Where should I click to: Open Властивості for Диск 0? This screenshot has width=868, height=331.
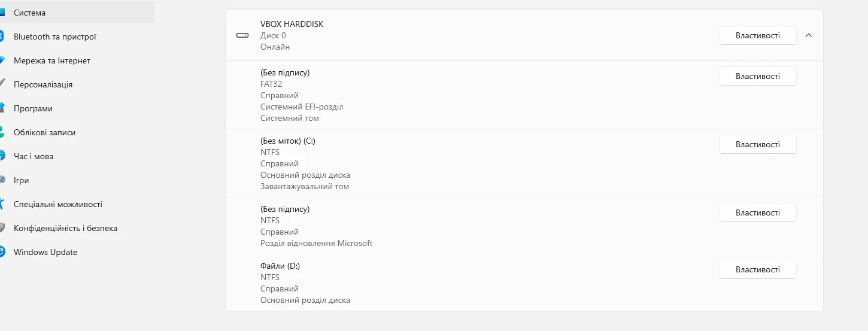pos(757,35)
